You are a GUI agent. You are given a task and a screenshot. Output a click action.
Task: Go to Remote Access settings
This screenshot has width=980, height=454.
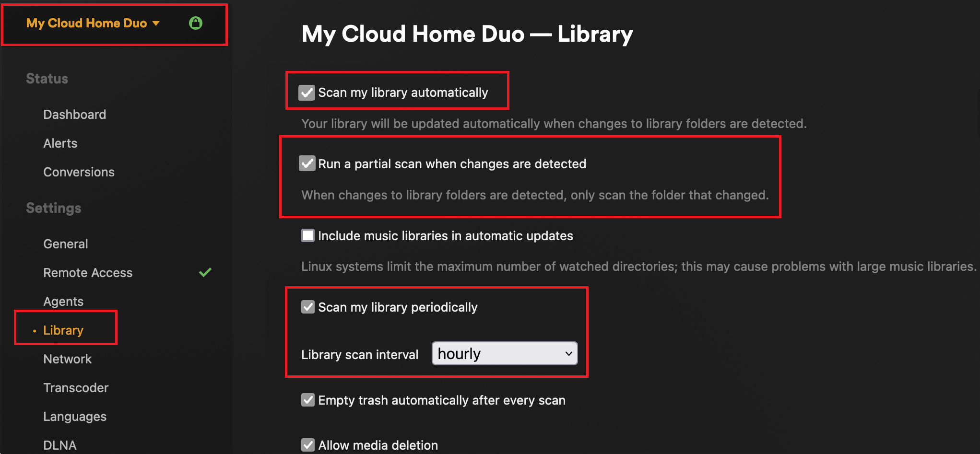point(88,272)
